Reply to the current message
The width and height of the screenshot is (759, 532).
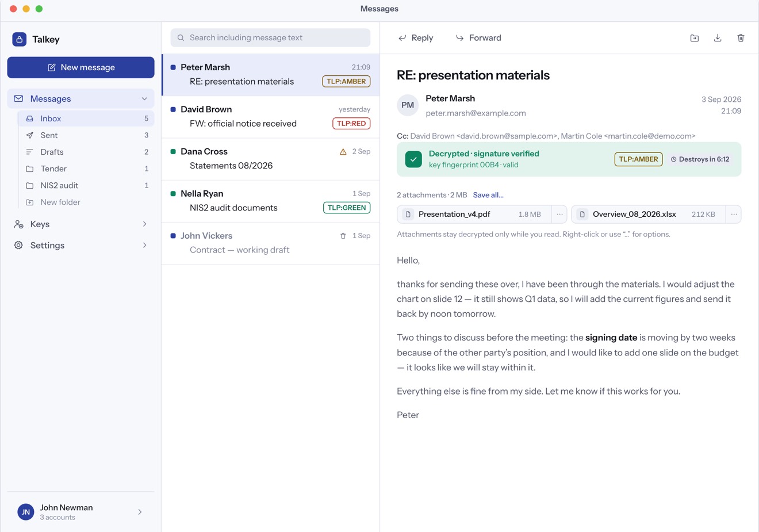click(416, 38)
